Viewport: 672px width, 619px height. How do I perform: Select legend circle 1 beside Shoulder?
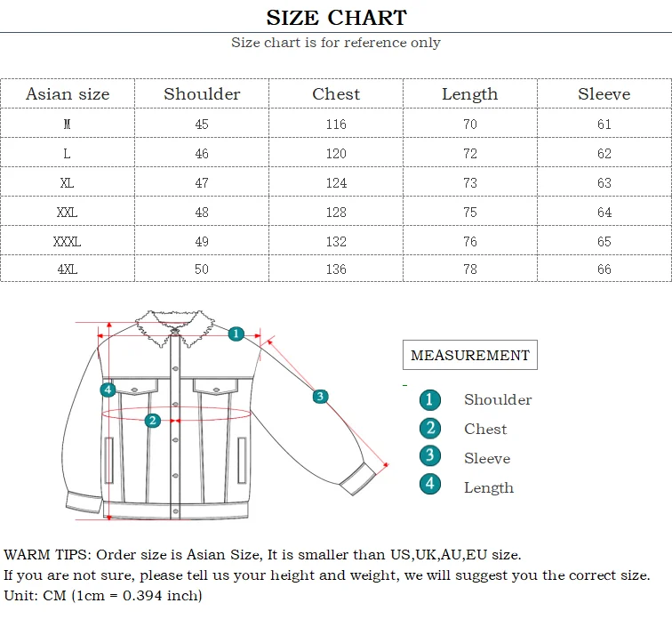(x=430, y=400)
